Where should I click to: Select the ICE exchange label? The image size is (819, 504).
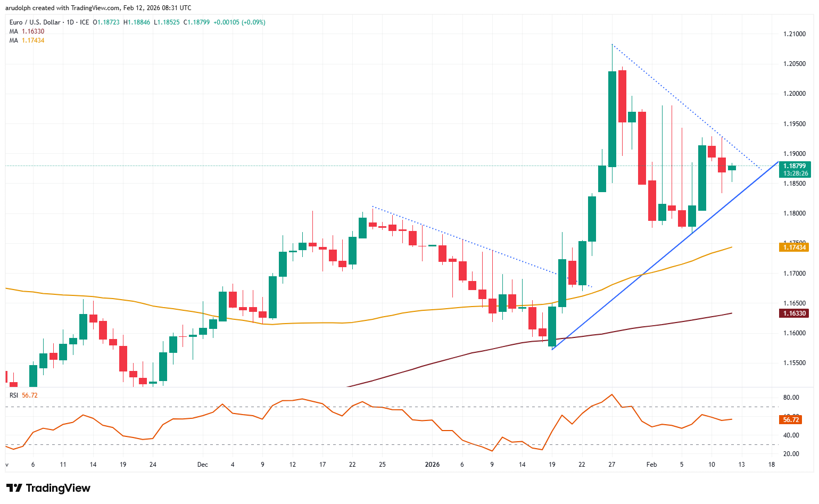point(84,22)
